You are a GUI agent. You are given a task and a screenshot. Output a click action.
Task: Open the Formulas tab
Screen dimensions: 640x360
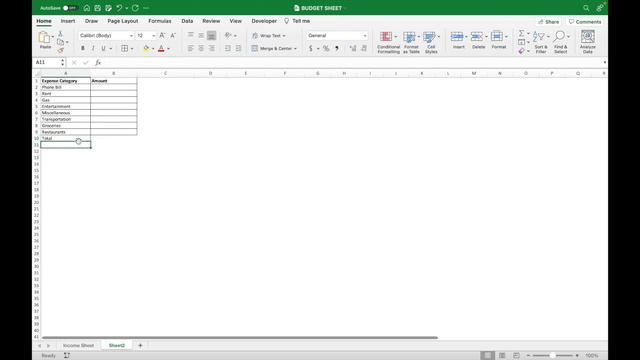[x=160, y=21]
